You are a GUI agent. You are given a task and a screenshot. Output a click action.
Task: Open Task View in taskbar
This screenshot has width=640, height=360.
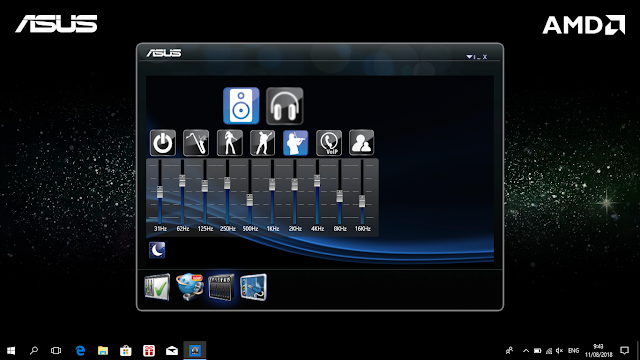(x=56, y=351)
